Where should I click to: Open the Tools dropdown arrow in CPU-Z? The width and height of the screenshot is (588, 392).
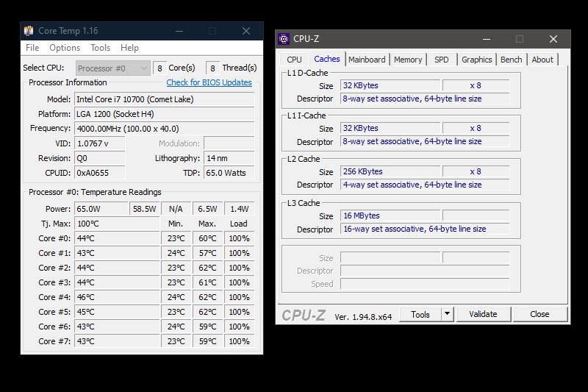[x=447, y=314]
